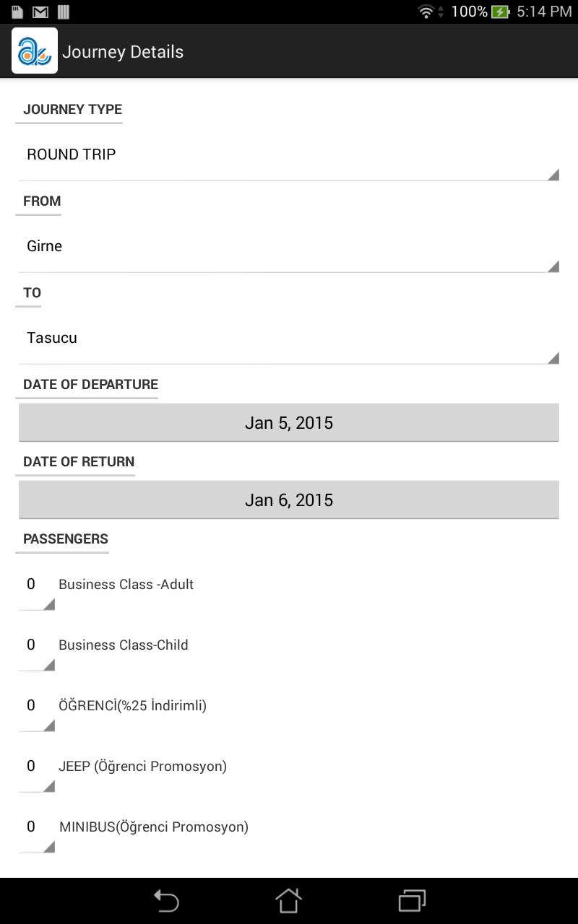Open the From port dropdown showing Girne
This screenshot has width=578, height=924.
pos(289,247)
